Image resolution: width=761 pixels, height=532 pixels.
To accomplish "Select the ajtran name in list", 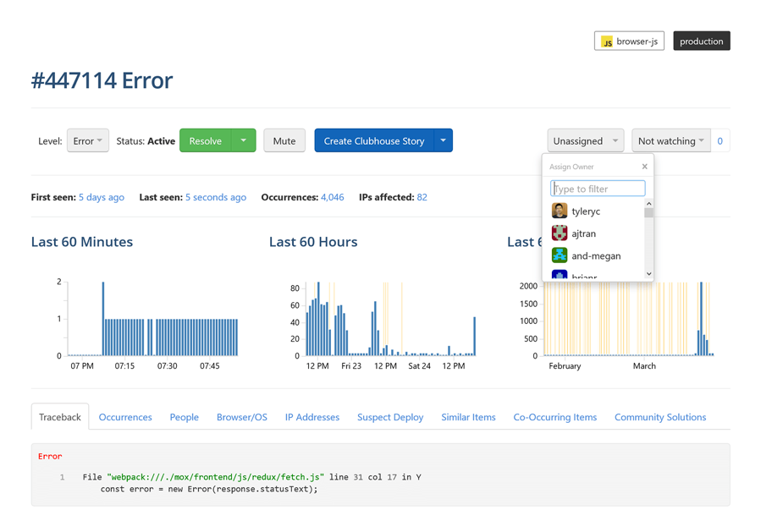I will coord(583,233).
